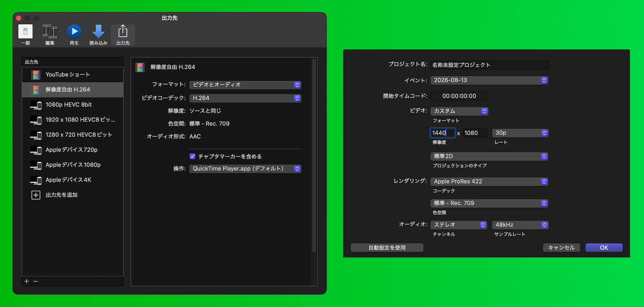
Task: Click the Appleデバイス4K device icon
Action: 36,180
